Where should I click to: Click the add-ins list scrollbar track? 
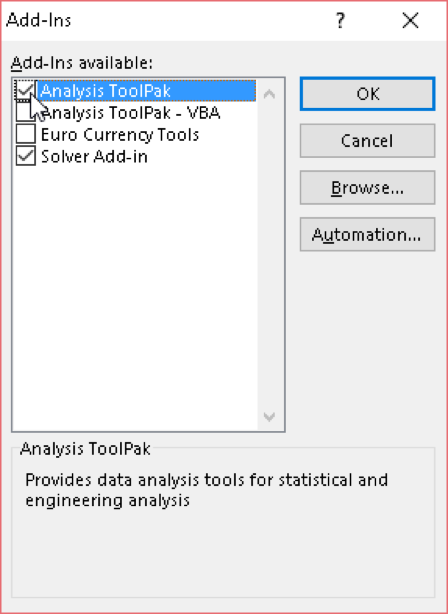pos(269,255)
